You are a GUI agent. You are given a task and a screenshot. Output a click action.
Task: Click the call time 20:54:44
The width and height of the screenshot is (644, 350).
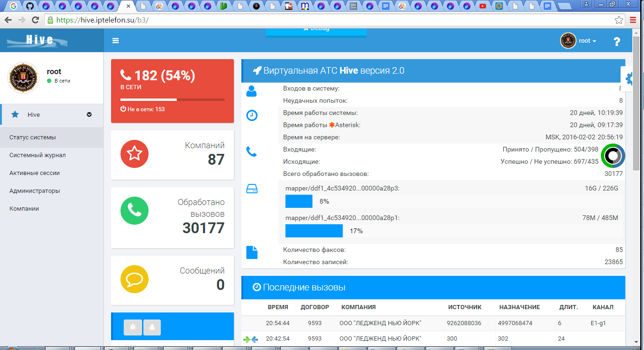278,323
